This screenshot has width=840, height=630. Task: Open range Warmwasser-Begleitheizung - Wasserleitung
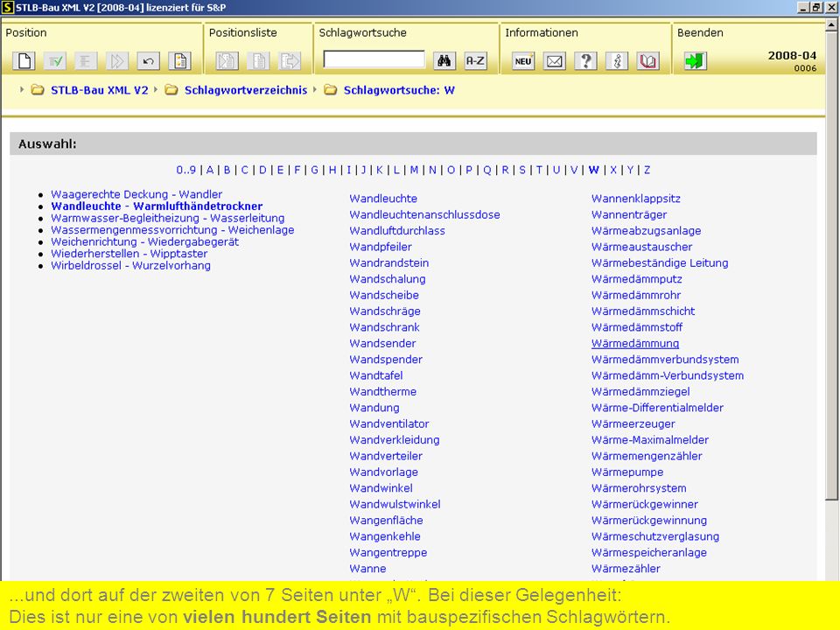pyautogui.click(x=168, y=218)
